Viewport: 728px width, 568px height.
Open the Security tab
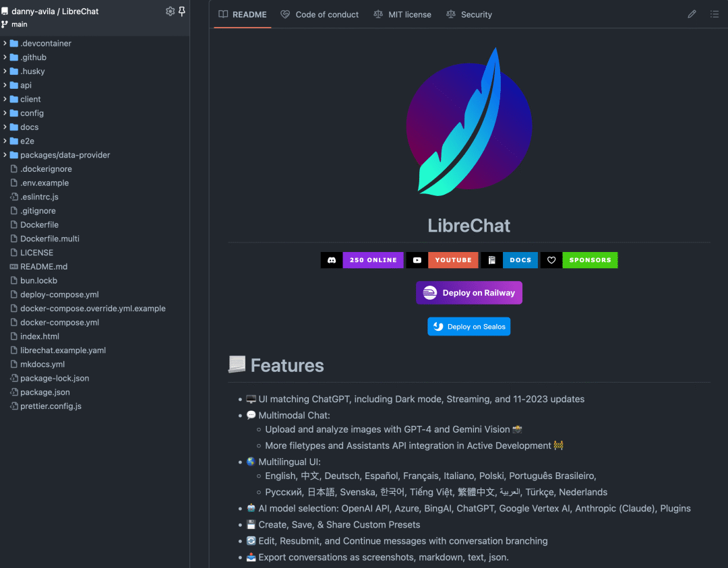coord(469,14)
